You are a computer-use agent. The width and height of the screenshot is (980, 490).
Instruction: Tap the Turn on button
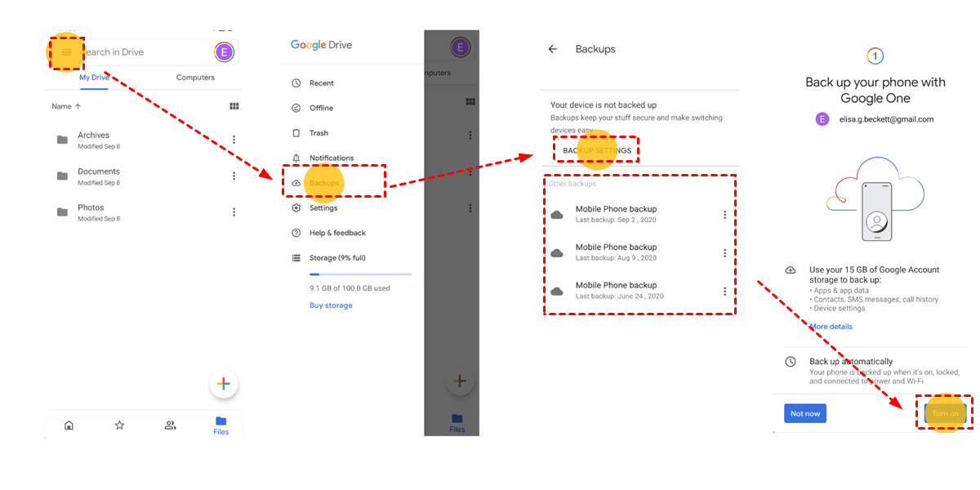pyautogui.click(x=945, y=413)
